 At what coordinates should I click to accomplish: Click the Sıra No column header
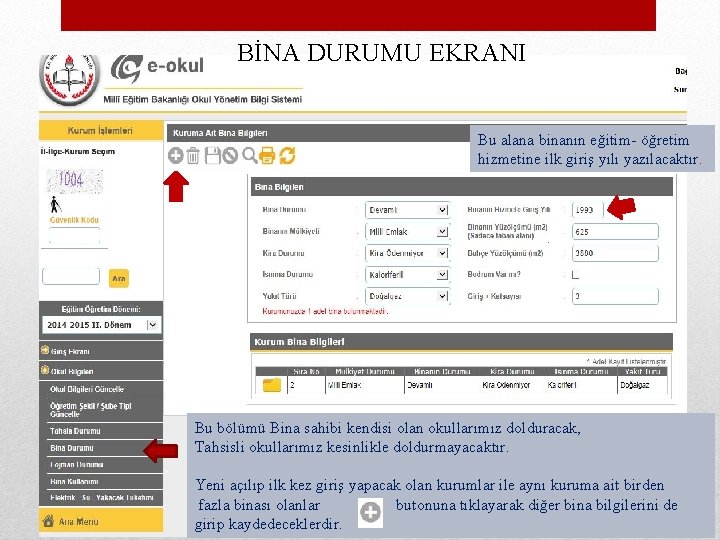(x=306, y=371)
